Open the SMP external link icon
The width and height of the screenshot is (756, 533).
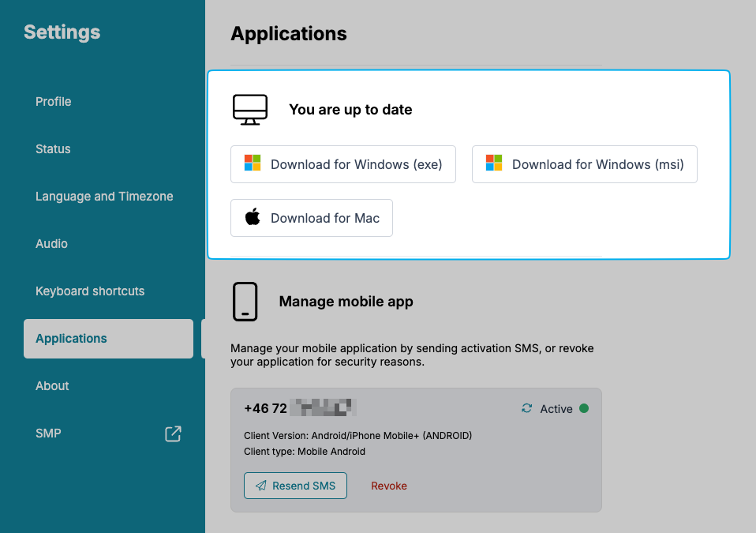tap(173, 434)
